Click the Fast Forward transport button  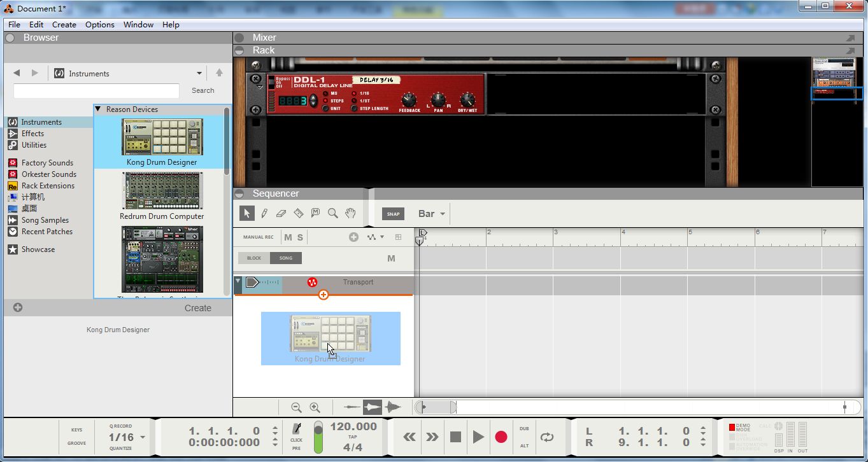point(432,437)
